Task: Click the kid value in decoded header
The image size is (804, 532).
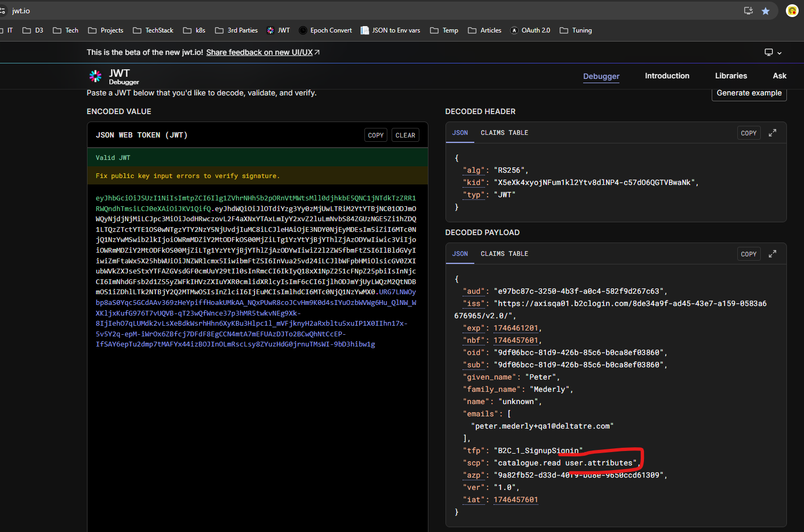Action: pos(594,182)
